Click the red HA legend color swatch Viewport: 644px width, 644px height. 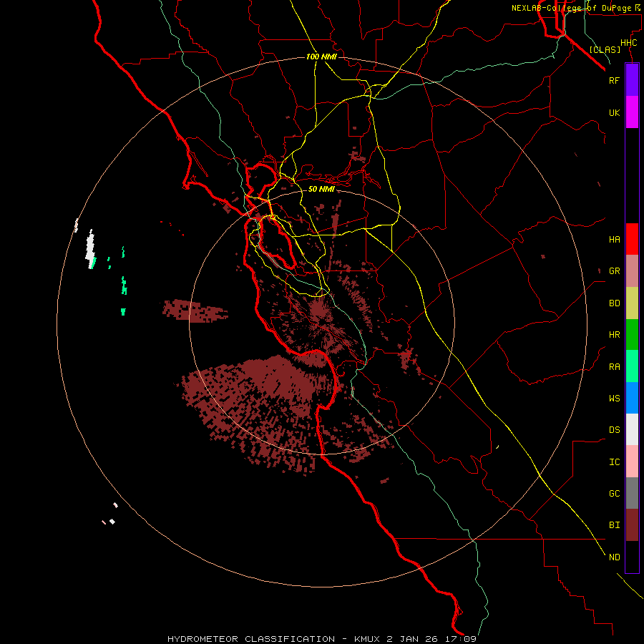coord(632,239)
